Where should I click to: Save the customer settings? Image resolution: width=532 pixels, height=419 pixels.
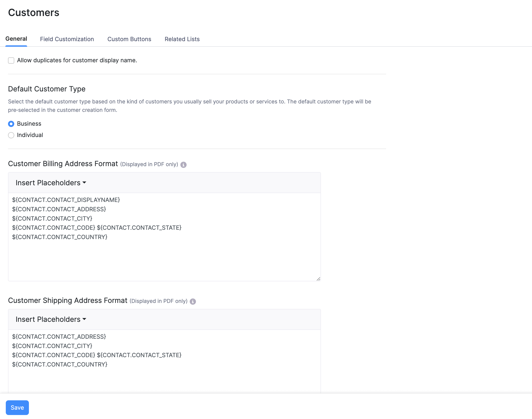(x=17, y=407)
